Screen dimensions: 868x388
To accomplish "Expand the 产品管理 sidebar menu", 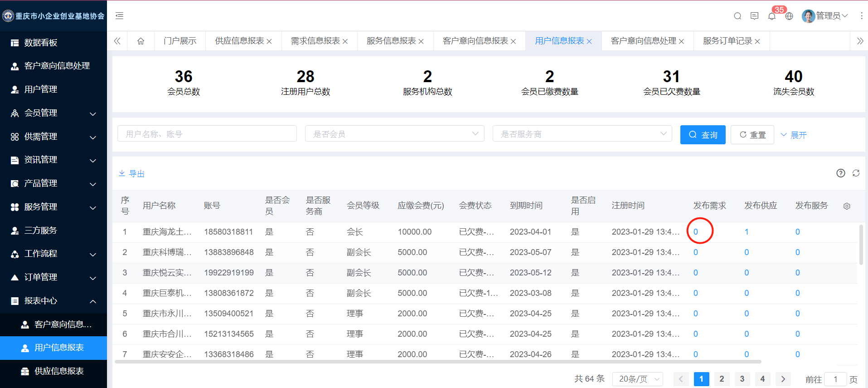I will coord(53,183).
